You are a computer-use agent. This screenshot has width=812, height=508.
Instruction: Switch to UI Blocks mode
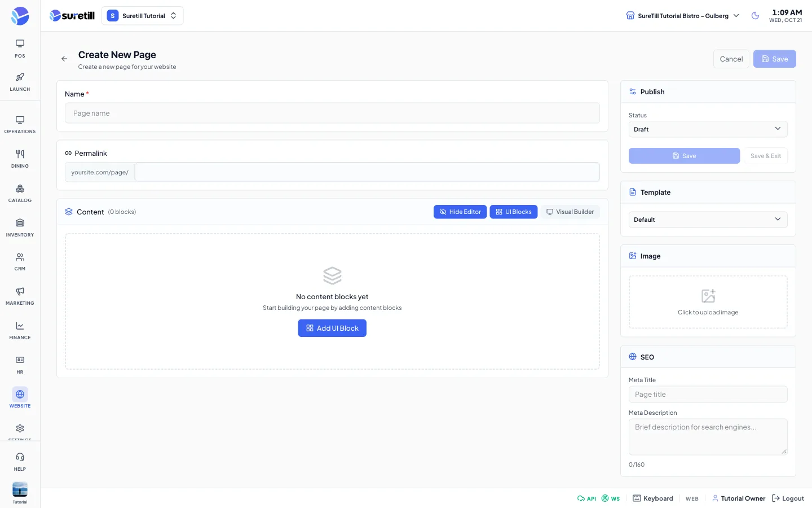(513, 212)
